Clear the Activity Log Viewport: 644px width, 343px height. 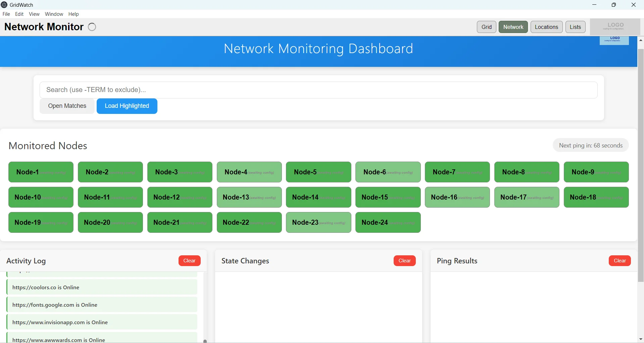pos(189,260)
